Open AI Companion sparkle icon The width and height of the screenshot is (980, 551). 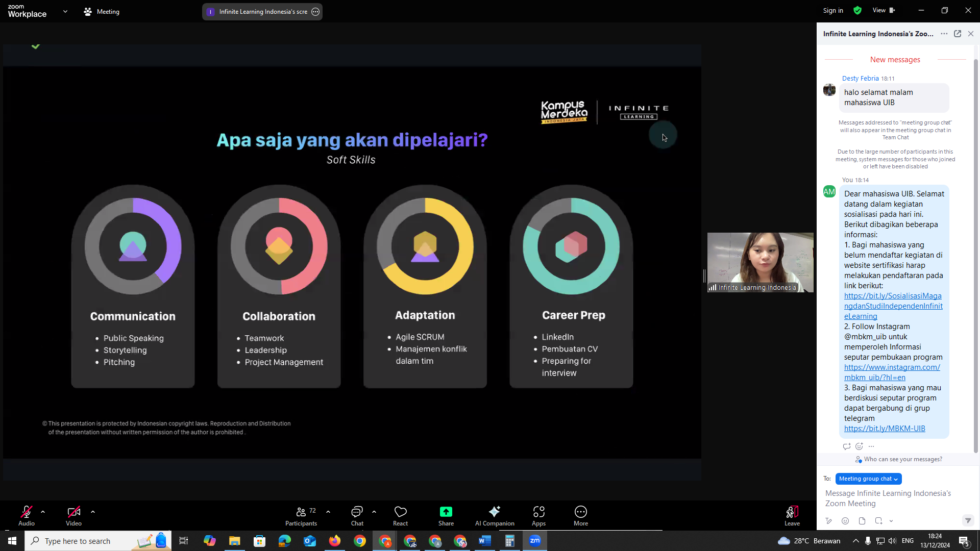point(494,512)
